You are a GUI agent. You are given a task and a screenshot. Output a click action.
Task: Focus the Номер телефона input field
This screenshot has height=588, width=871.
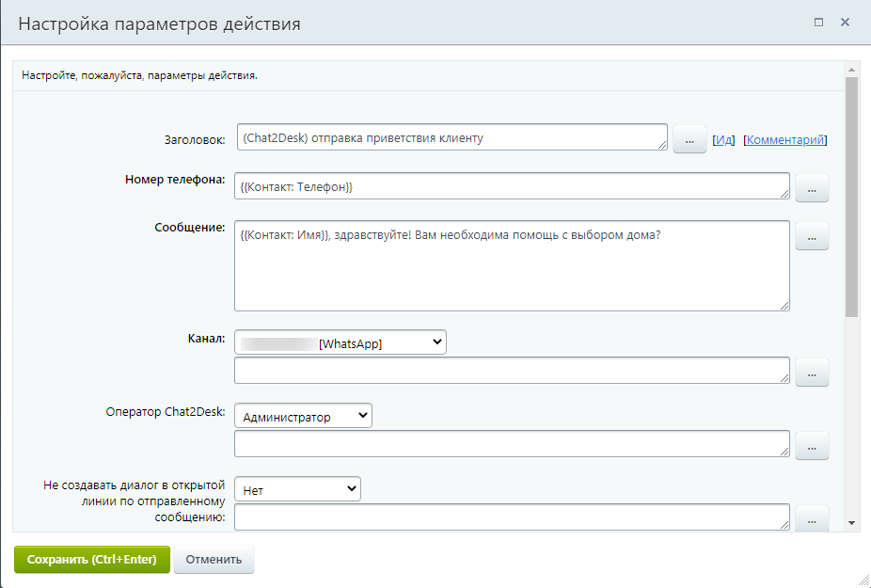click(x=511, y=186)
